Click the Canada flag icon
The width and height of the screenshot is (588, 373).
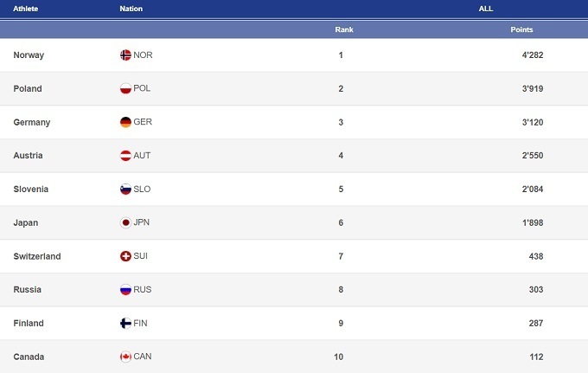click(125, 357)
